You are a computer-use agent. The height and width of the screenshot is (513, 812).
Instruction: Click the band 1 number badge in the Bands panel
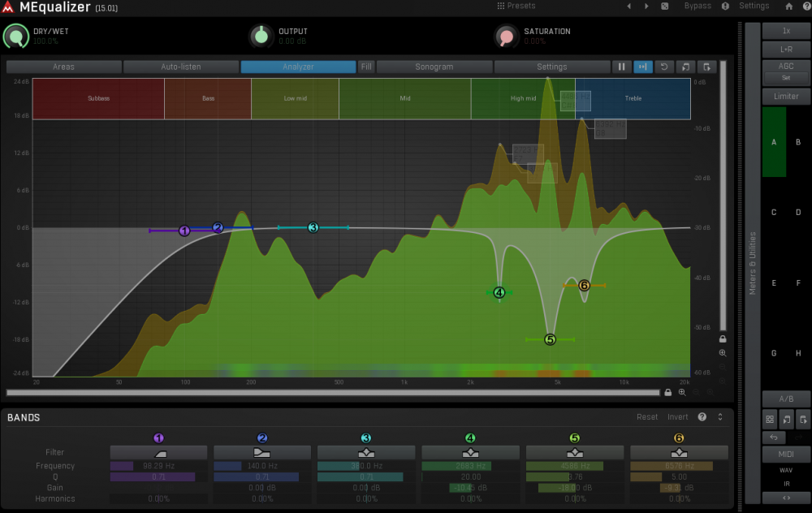click(159, 438)
